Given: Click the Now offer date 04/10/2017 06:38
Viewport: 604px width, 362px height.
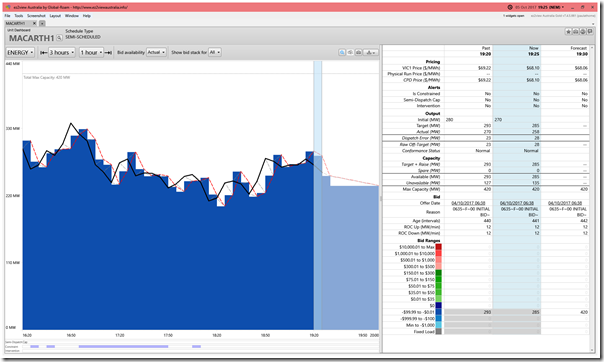Looking at the screenshot, I should click(517, 203).
